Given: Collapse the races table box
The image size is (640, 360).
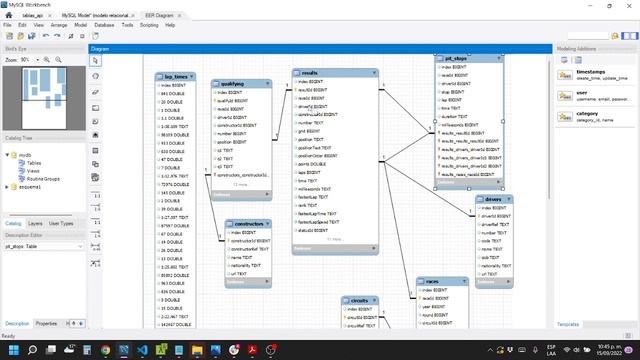Looking at the screenshot, I should coord(464,281).
